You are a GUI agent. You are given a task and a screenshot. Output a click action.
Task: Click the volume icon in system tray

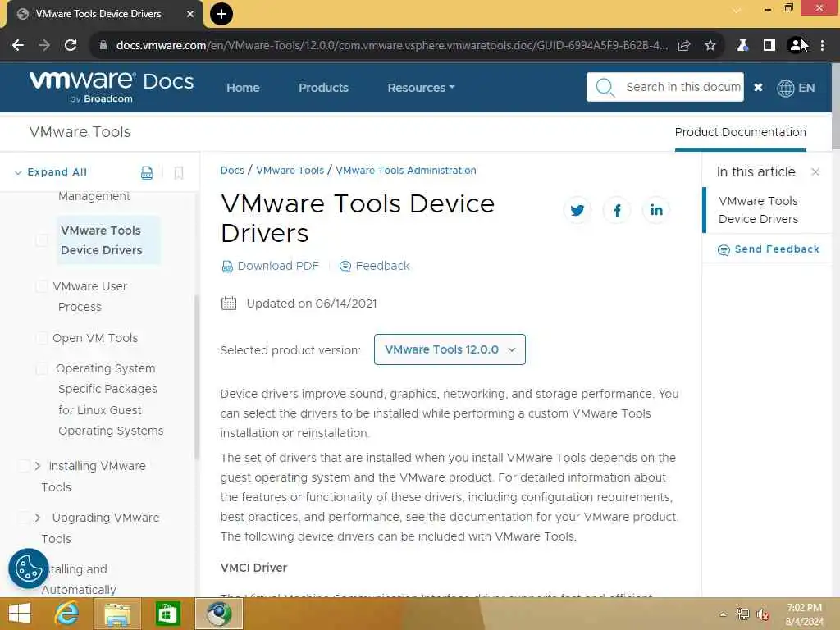click(763, 614)
